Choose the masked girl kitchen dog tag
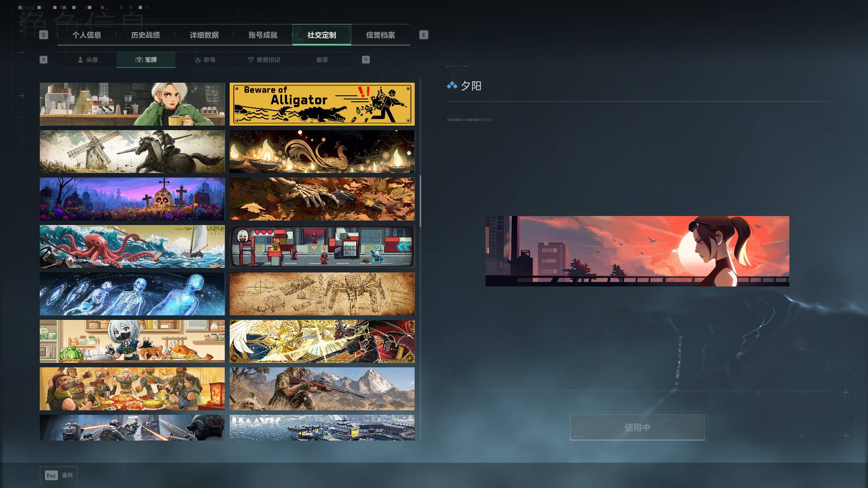The width and height of the screenshot is (868, 488). (x=132, y=341)
